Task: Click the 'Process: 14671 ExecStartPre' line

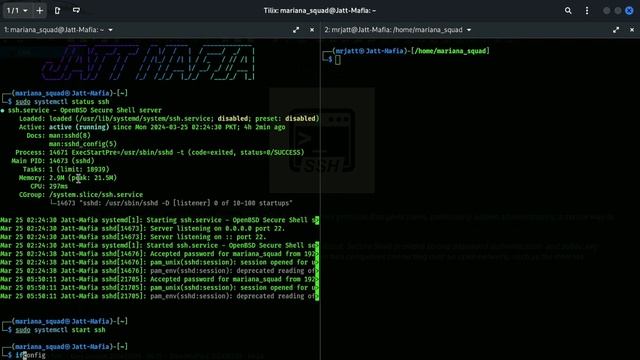Action: [160, 153]
